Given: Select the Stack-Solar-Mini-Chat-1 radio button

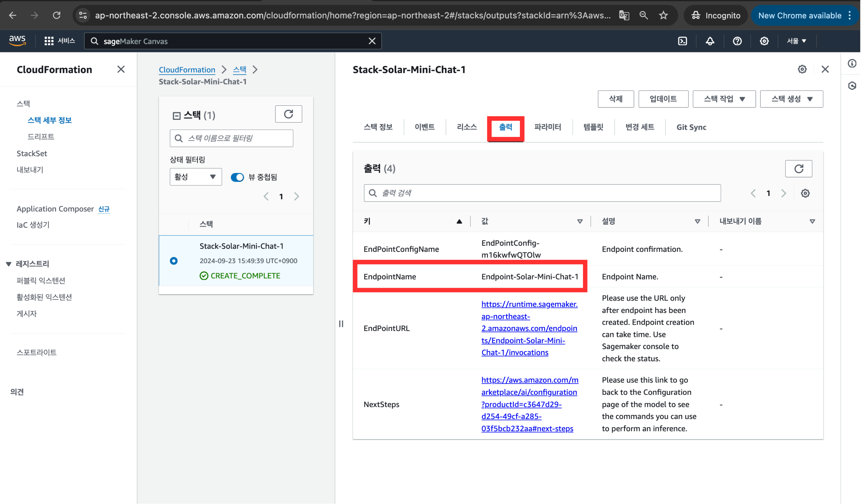Looking at the screenshot, I should click(x=174, y=261).
